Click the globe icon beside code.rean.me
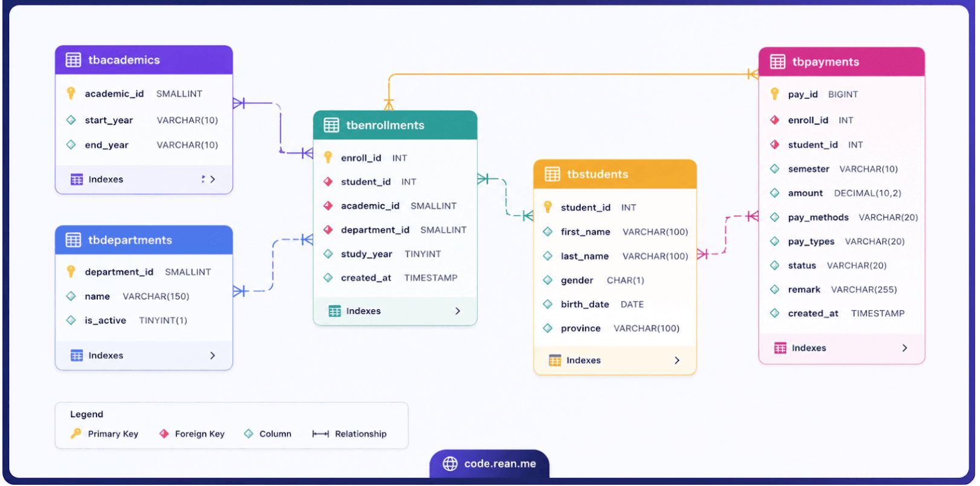The height and width of the screenshot is (486, 980). [450, 464]
